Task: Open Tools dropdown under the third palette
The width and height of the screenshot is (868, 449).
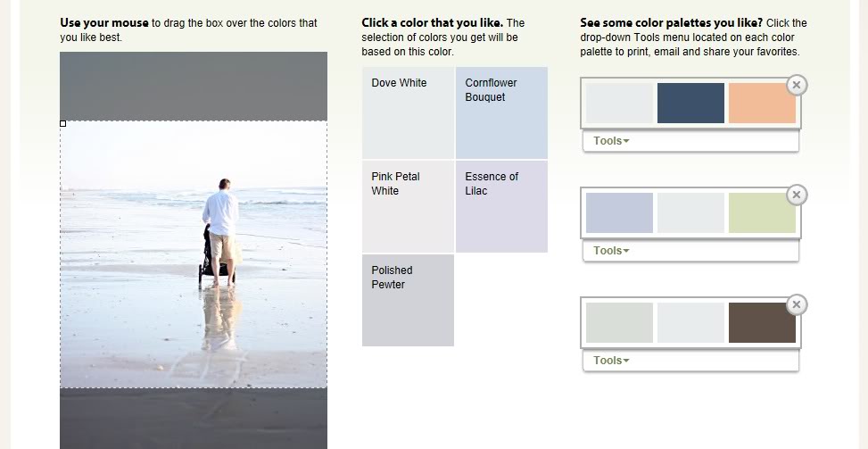Action: coord(611,361)
